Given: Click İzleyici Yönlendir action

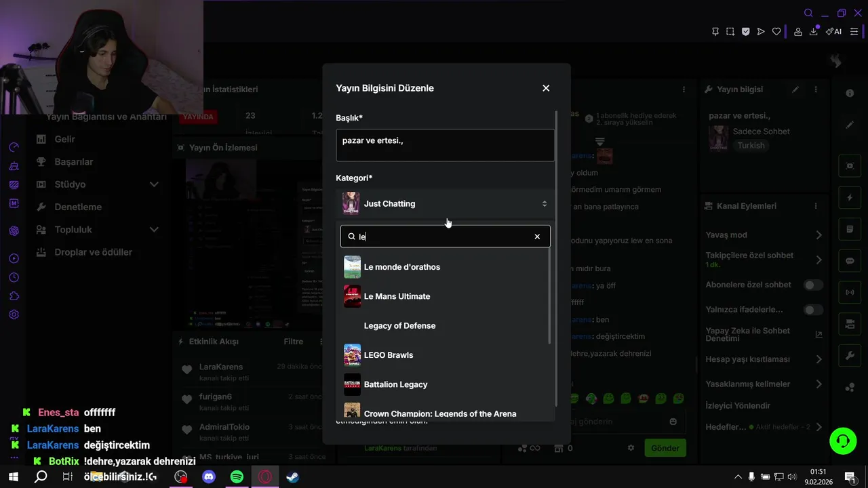Looking at the screenshot, I should coord(738,406).
